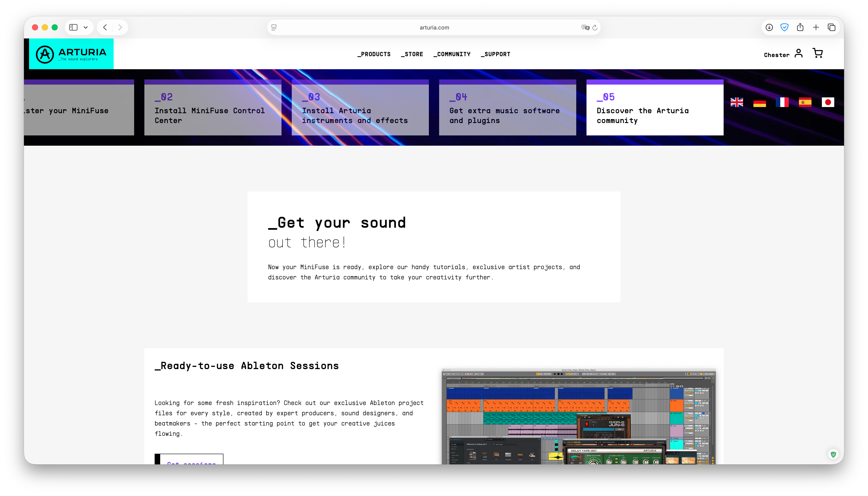Click the browser page reload icon

(595, 28)
